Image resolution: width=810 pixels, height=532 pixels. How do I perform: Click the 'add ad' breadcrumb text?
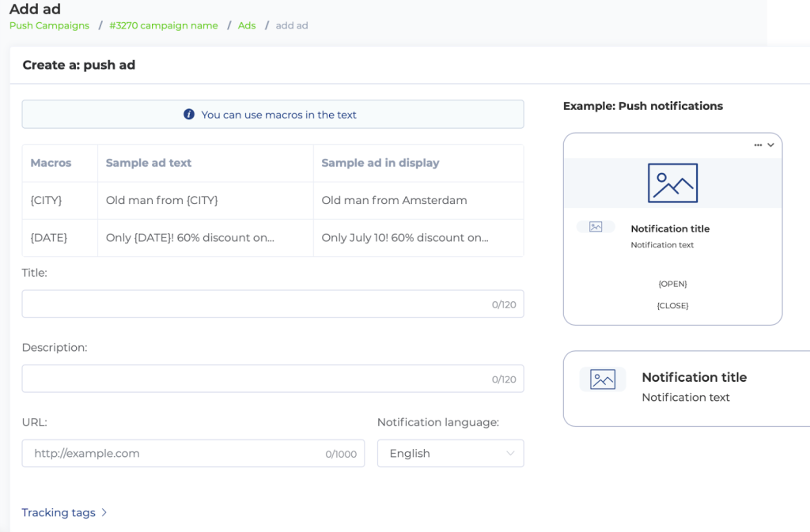click(x=291, y=25)
